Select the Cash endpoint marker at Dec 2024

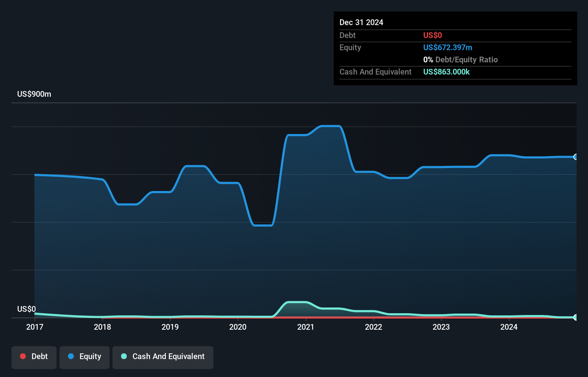click(x=576, y=317)
